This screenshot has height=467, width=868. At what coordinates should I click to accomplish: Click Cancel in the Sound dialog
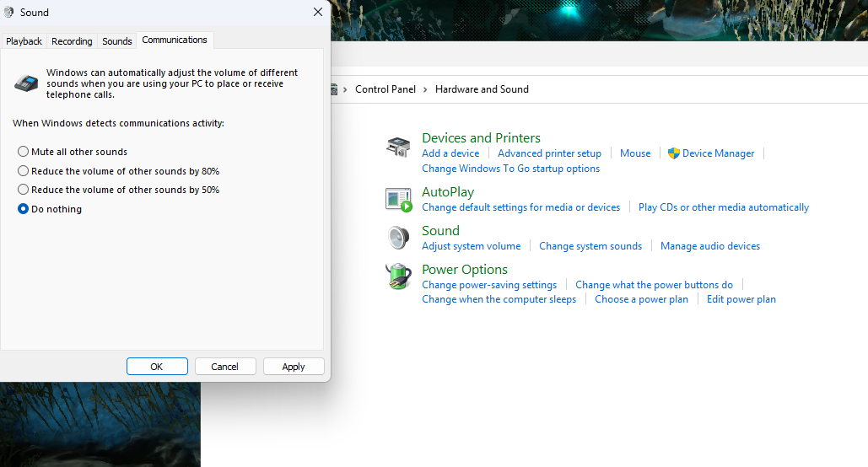(225, 367)
